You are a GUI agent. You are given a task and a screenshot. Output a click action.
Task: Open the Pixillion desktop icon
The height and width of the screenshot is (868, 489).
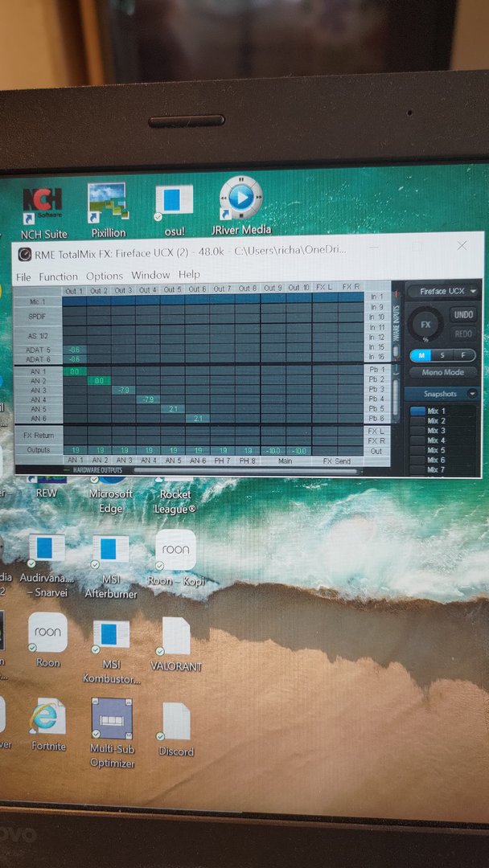click(108, 211)
